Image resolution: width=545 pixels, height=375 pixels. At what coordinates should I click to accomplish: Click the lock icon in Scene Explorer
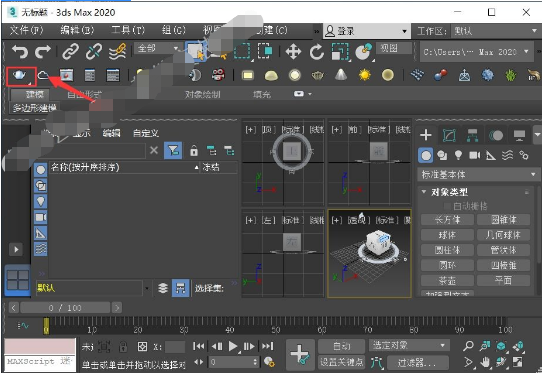[194, 150]
